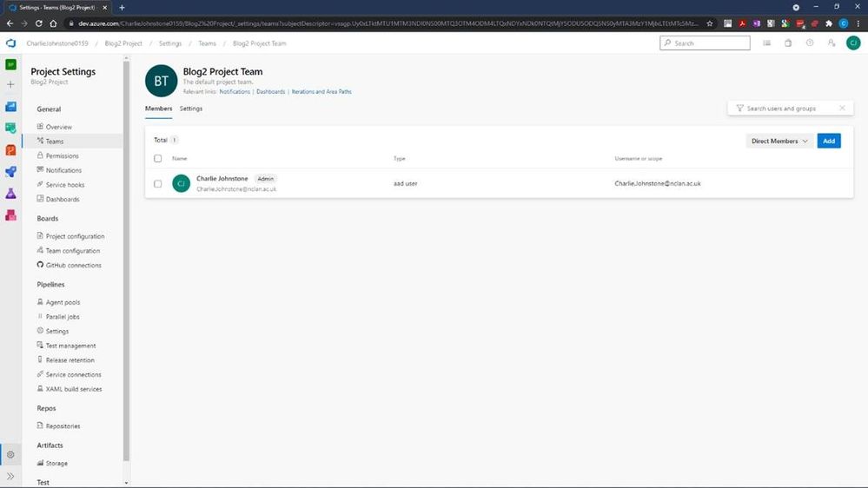868x488 pixels.
Task: Expand left rail with double chevron
Action: (x=10, y=477)
